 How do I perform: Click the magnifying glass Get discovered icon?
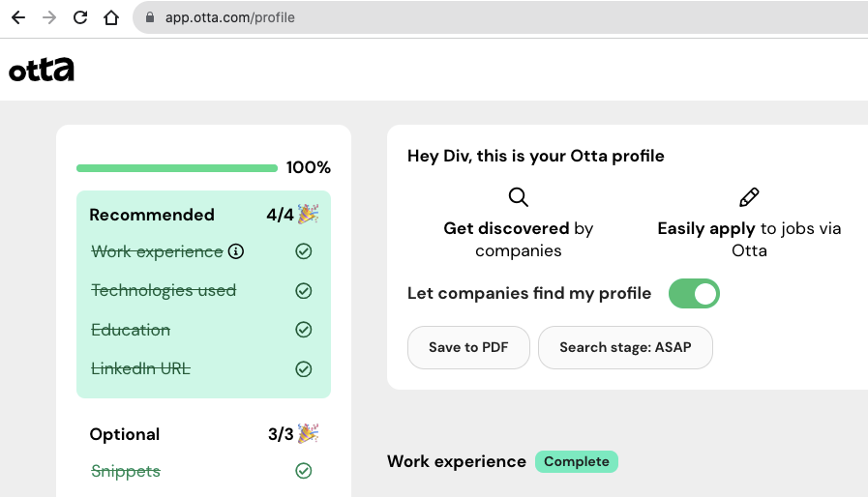[x=518, y=197]
